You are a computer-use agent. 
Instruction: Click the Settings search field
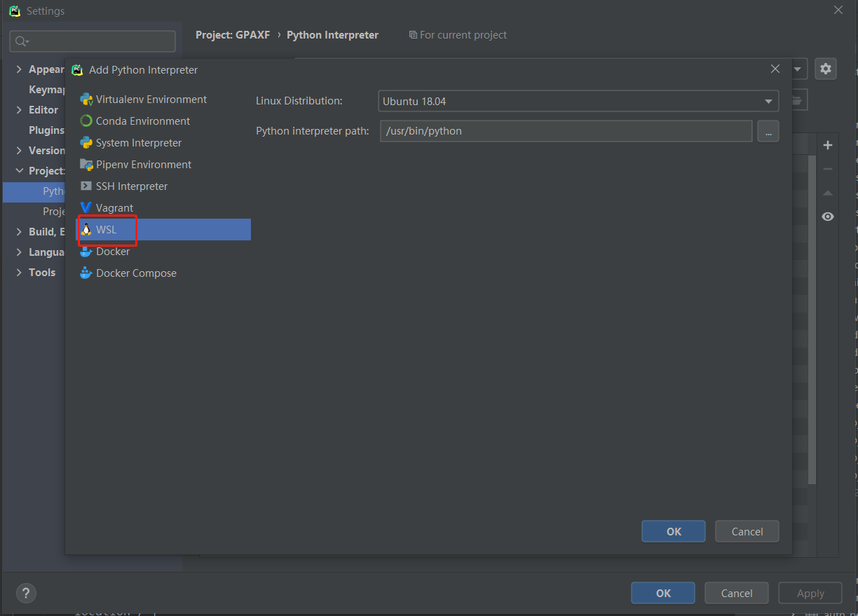pyautogui.click(x=93, y=41)
